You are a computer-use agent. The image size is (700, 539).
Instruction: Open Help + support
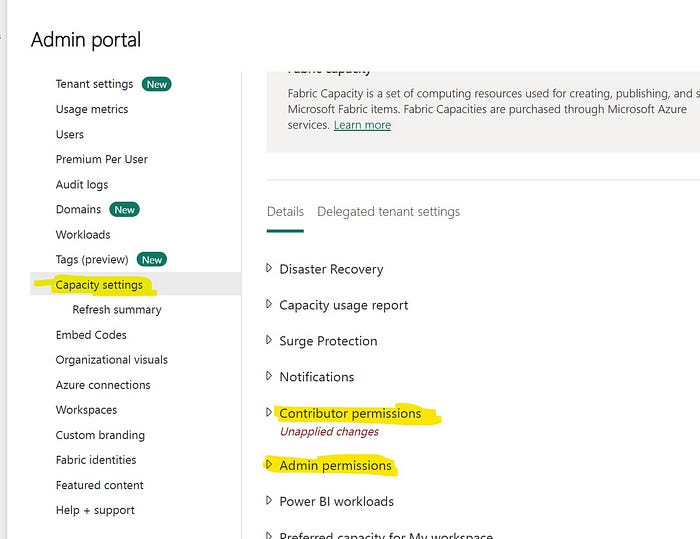click(x=95, y=510)
